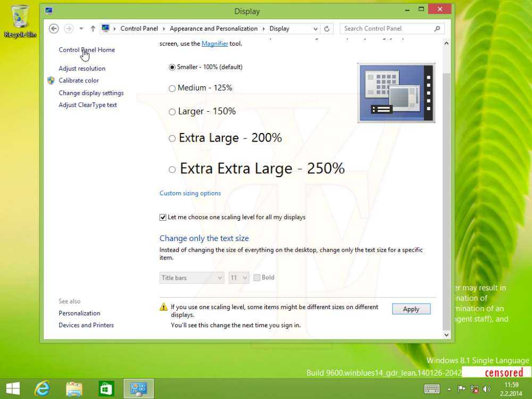This screenshot has width=532, height=399.
Task: Click the Apply button
Action: click(x=411, y=309)
